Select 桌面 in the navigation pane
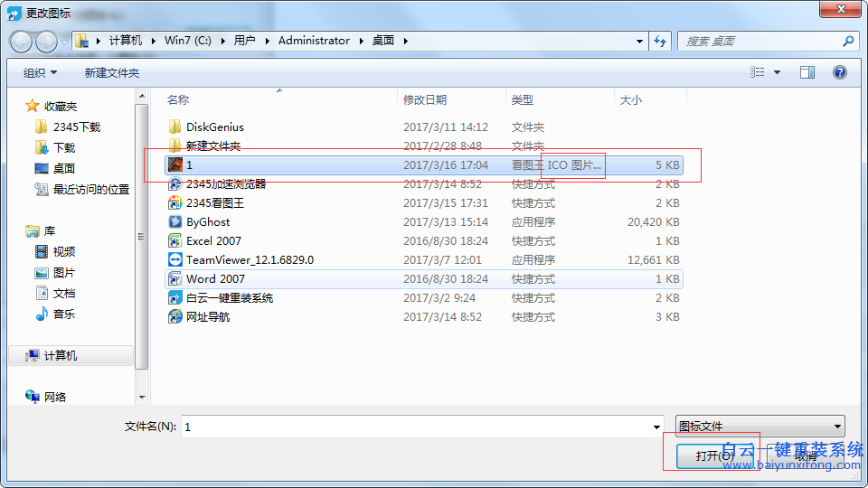Screen dimensions: 868x488 click(63, 168)
